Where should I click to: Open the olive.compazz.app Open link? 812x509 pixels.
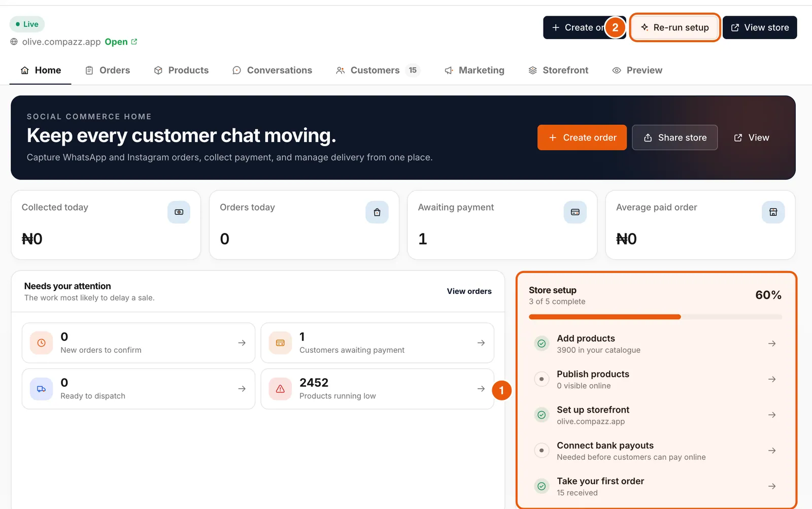pyautogui.click(x=121, y=42)
